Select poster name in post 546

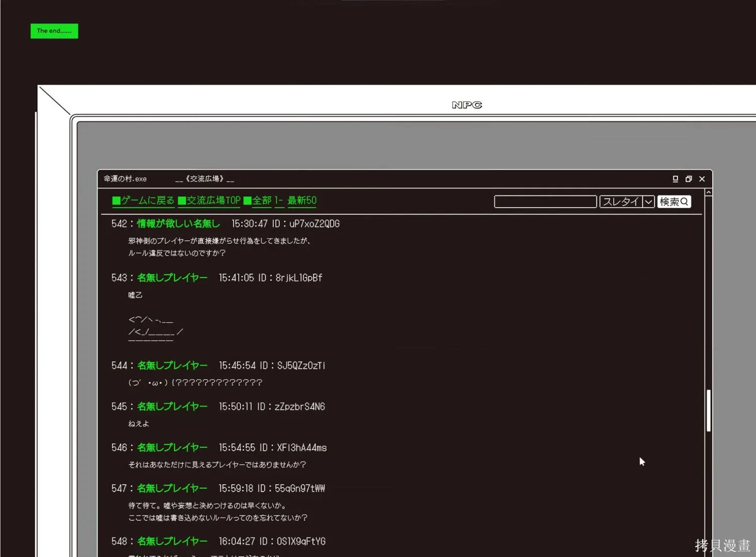pyautogui.click(x=172, y=447)
